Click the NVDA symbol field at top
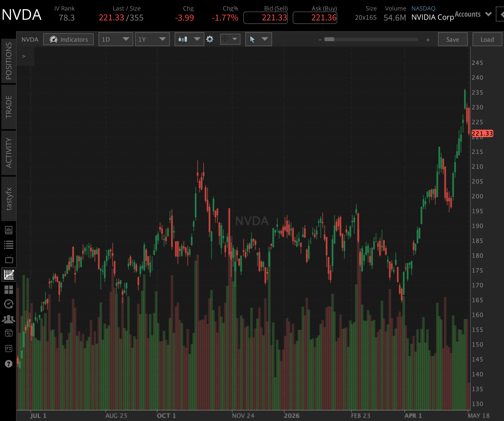The height and width of the screenshot is (421, 504). [22, 15]
